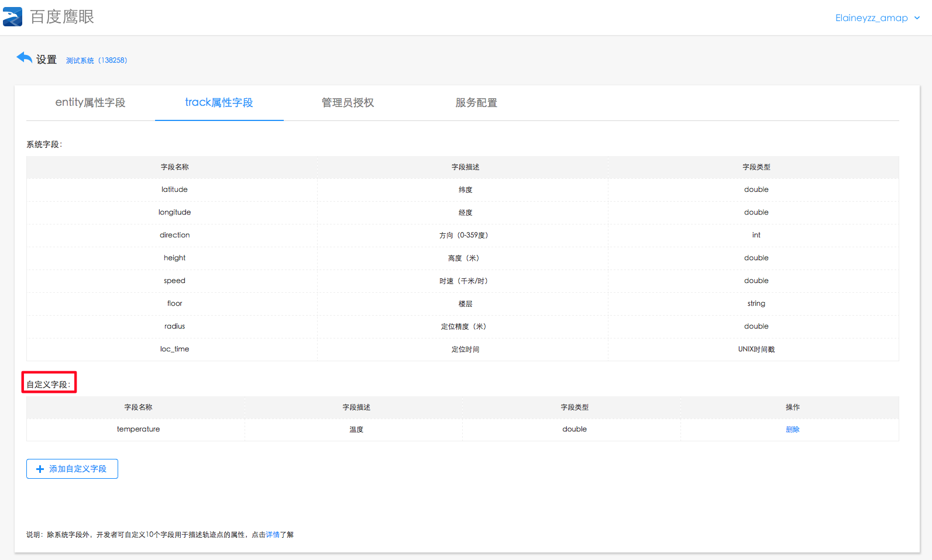Click the 操作 column header

click(x=792, y=407)
